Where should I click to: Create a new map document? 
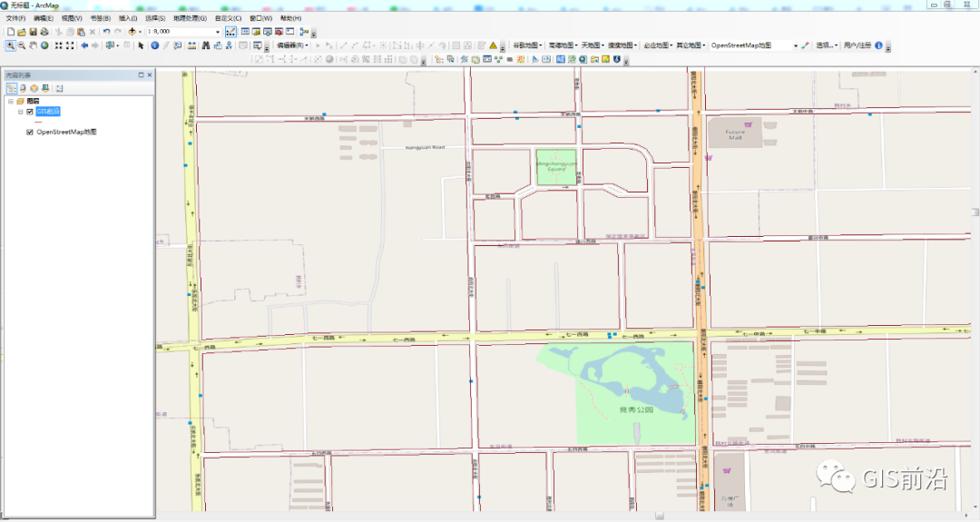coord(10,31)
